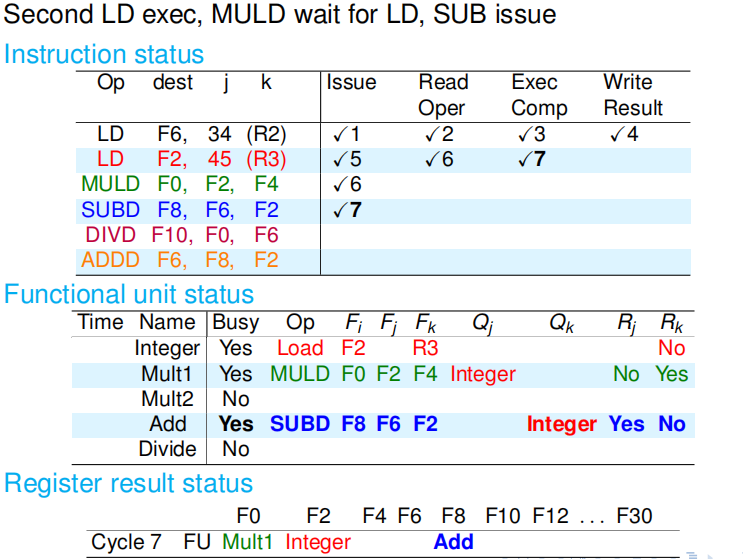Click the bold red Integer in Qk column

pos(561,424)
